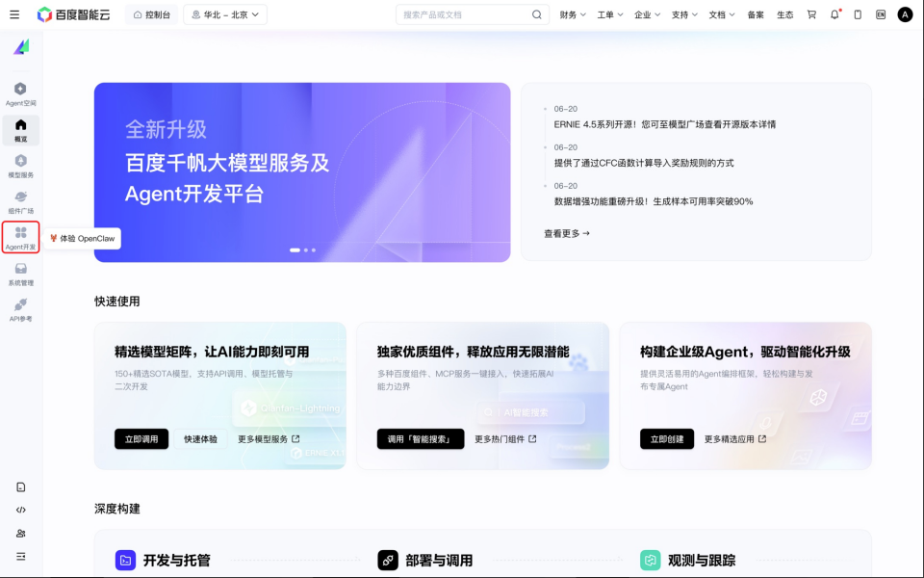Expand the 财务 dropdown menu
The height and width of the screenshot is (578, 924).
coord(573,14)
